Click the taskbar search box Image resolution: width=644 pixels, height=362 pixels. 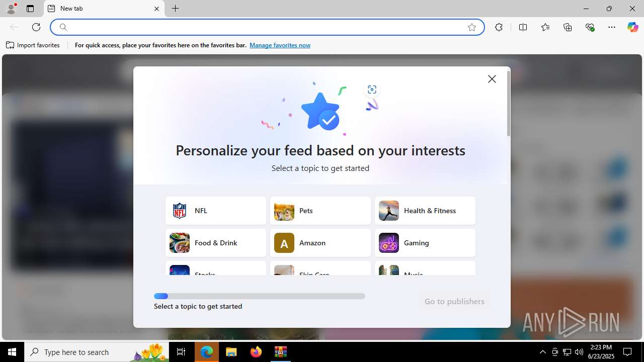click(x=97, y=352)
